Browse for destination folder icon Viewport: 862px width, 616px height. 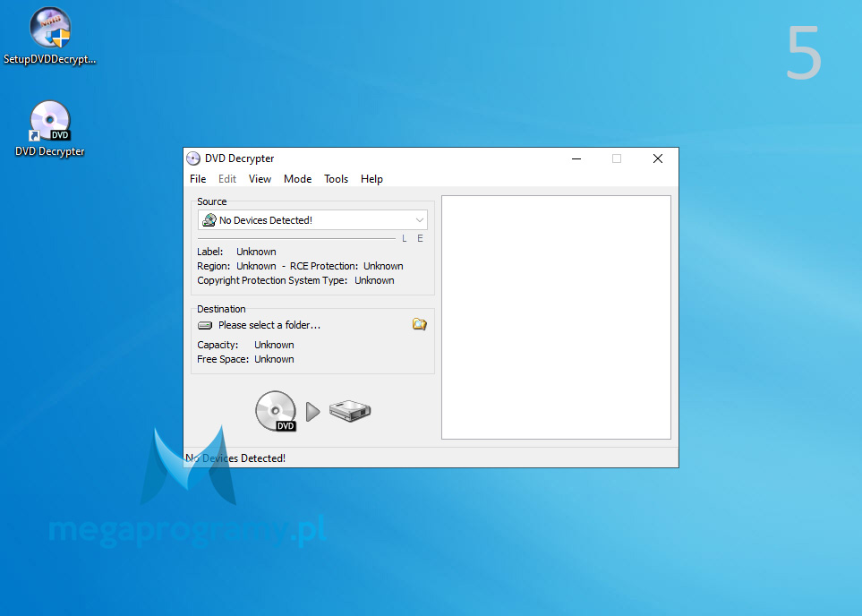point(420,324)
